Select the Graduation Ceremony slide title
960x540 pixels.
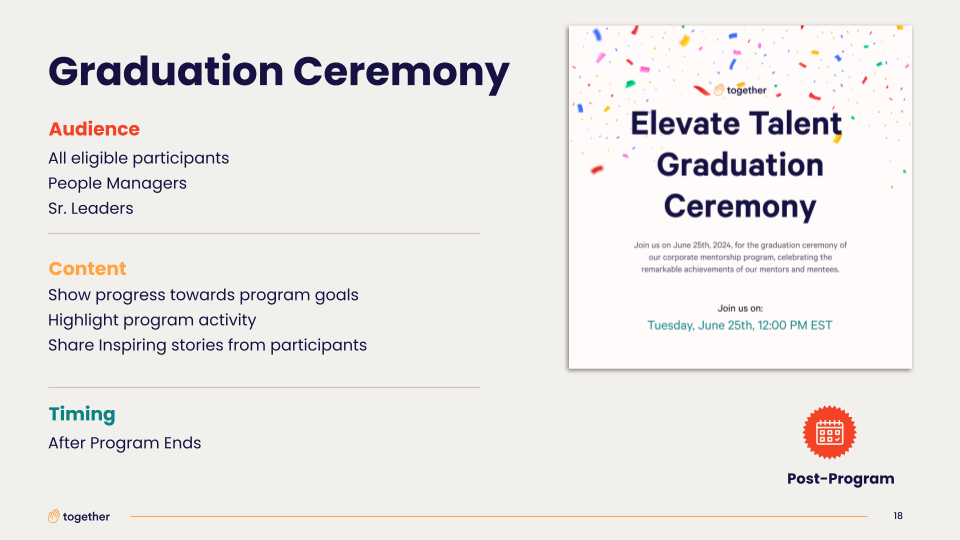(x=279, y=73)
